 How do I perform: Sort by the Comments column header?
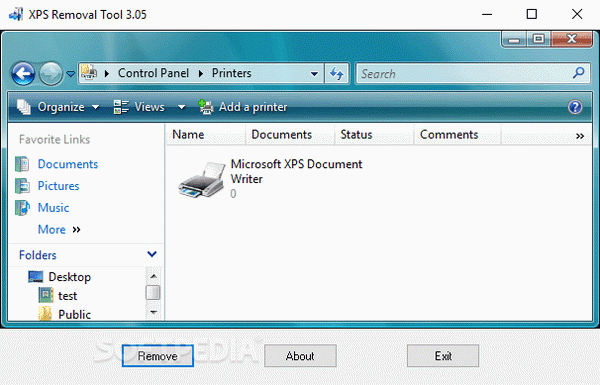pyautogui.click(x=458, y=134)
